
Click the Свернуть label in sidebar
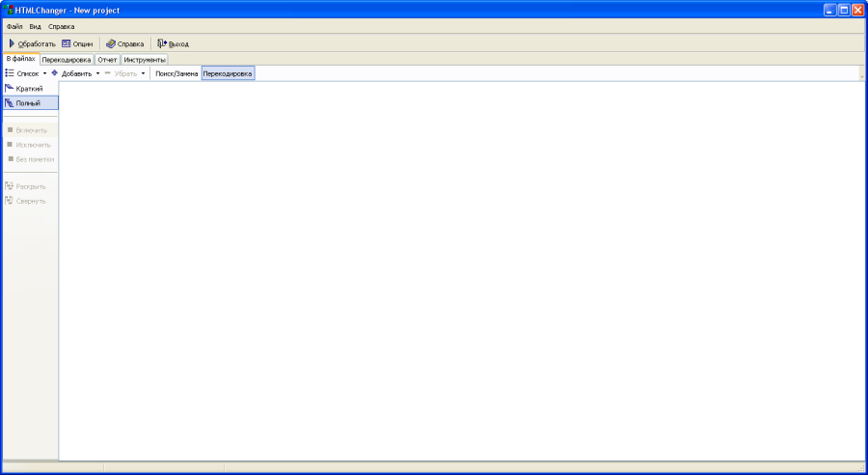pos(31,201)
